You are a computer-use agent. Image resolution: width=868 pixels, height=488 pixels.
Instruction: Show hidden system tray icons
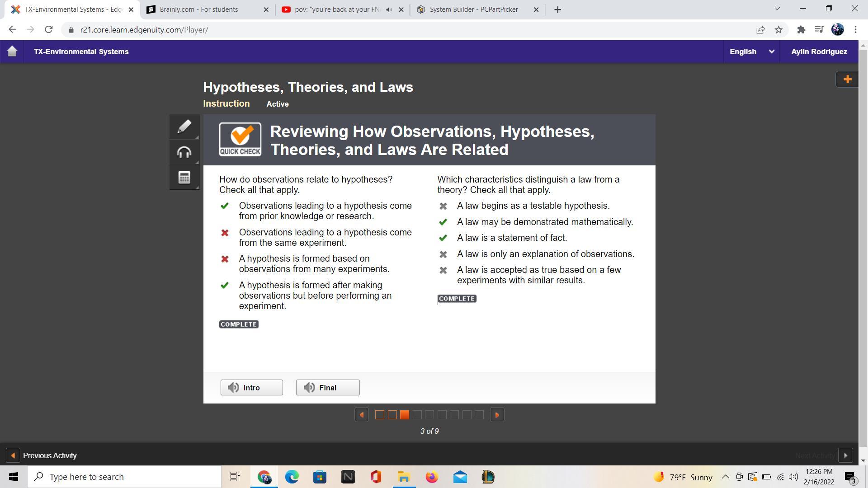pos(725,477)
